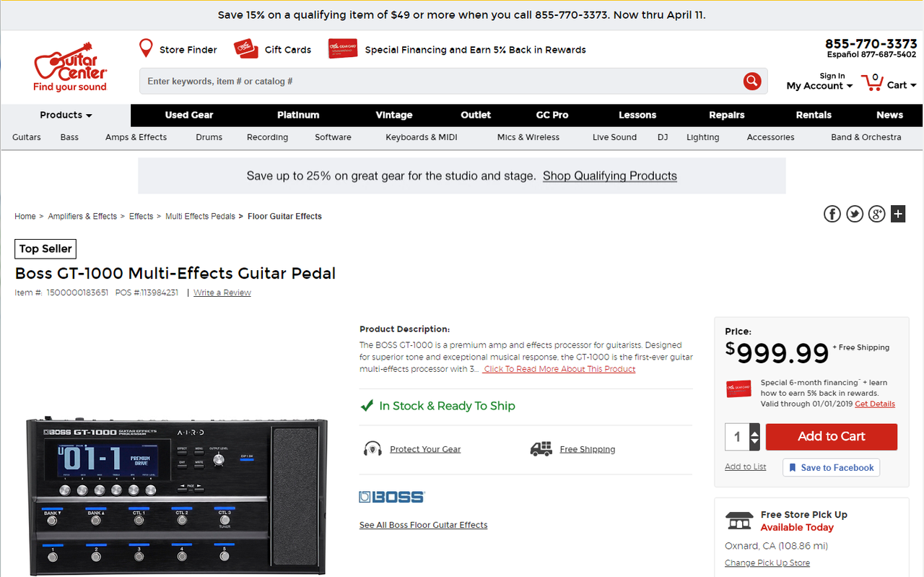Share product via Google Plus icon
The image size is (924, 577).
(876, 214)
